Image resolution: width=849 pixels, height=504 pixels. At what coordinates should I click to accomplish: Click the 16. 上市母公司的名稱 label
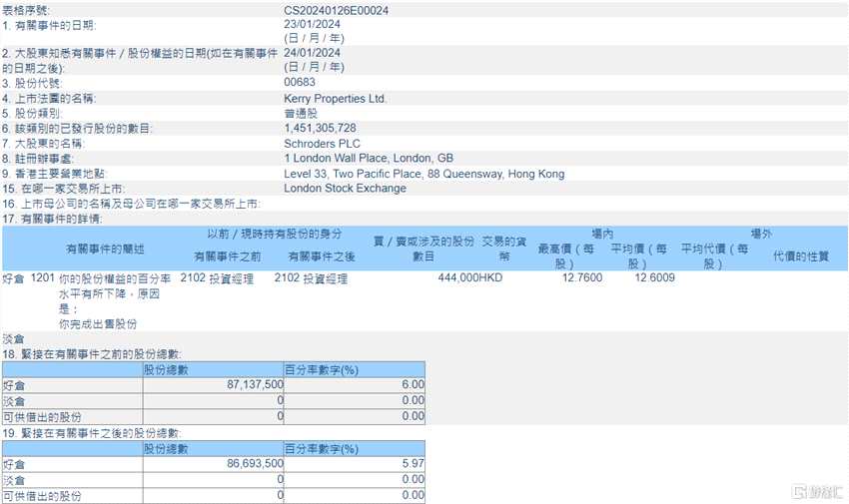132,204
